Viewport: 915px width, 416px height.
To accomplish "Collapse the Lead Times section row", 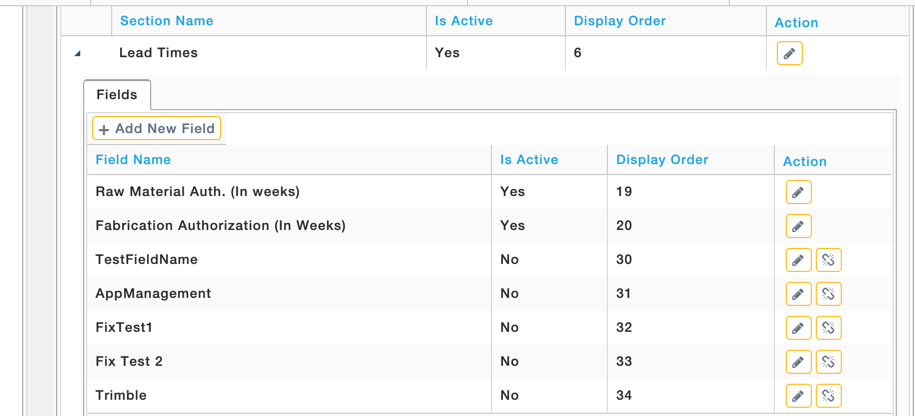I will (78, 54).
